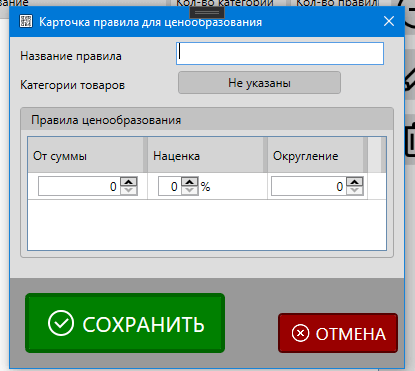Click the Кол-во правил column in background window

(337, 3)
